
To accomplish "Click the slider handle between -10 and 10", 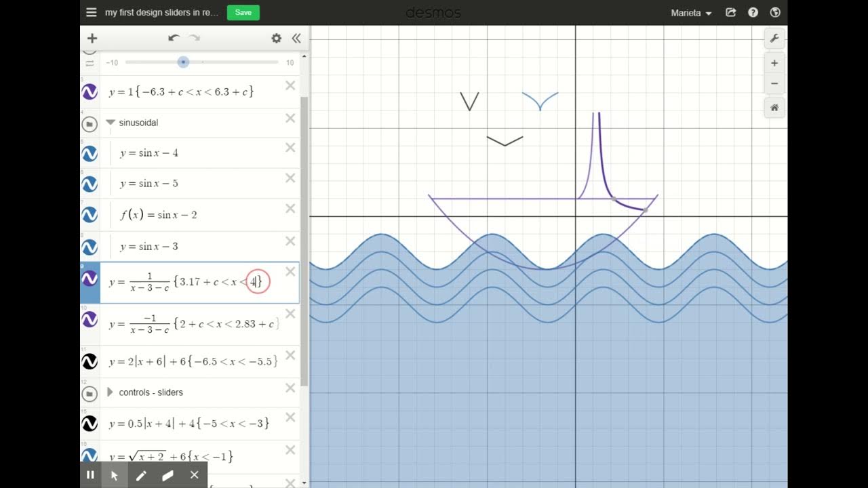I will (x=183, y=62).
